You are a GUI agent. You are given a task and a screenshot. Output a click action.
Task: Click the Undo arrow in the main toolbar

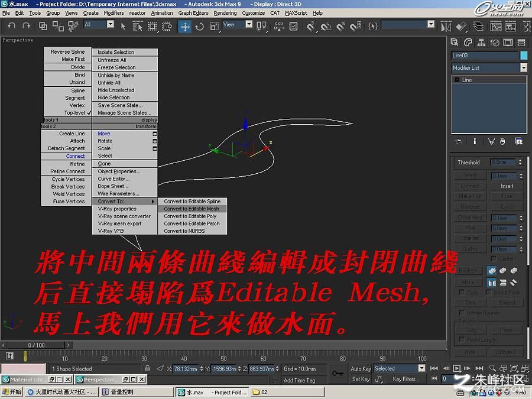pyautogui.click(x=11, y=26)
